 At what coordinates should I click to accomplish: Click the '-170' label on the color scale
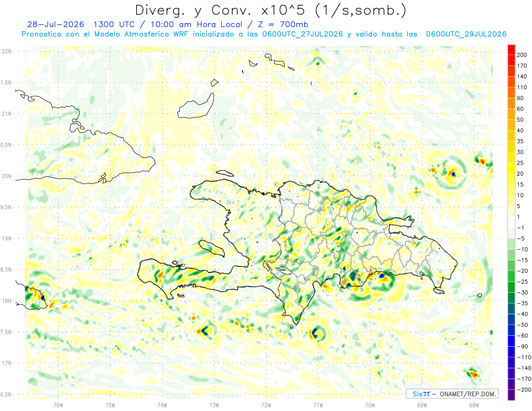tap(524, 379)
